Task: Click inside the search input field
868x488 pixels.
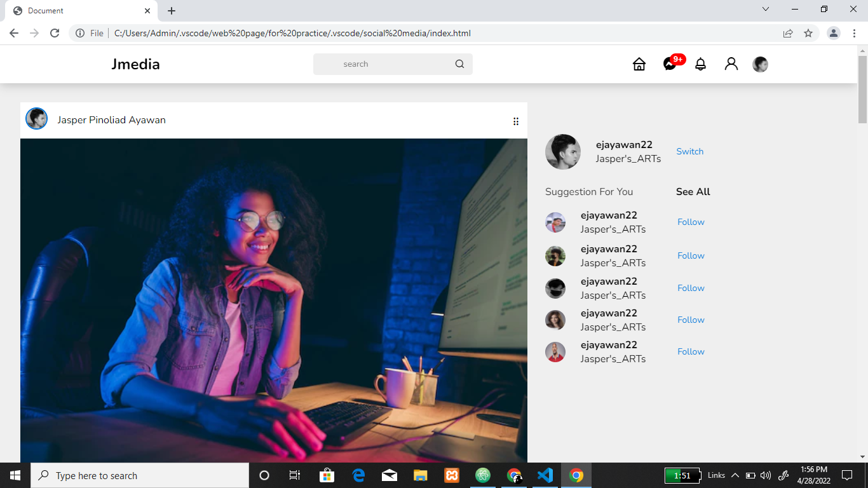Action: coord(384,64)
